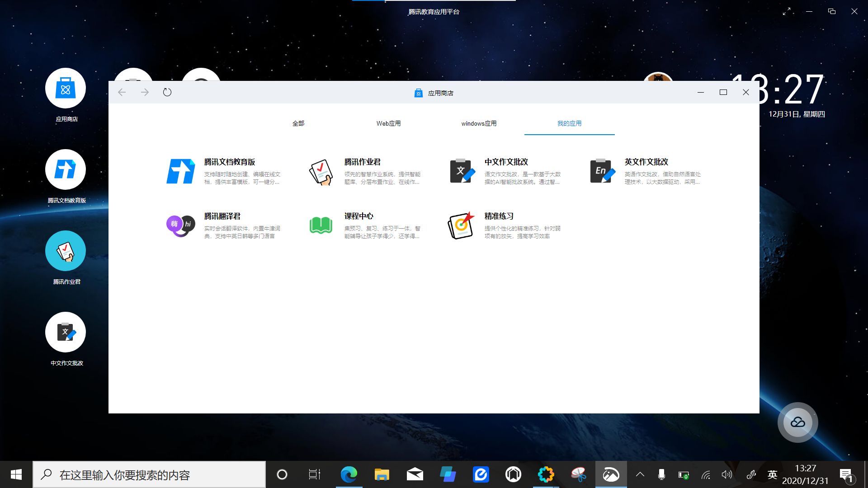Click 腾讯作业君 title text
This screenshot has height=488, width=868.
363,162
